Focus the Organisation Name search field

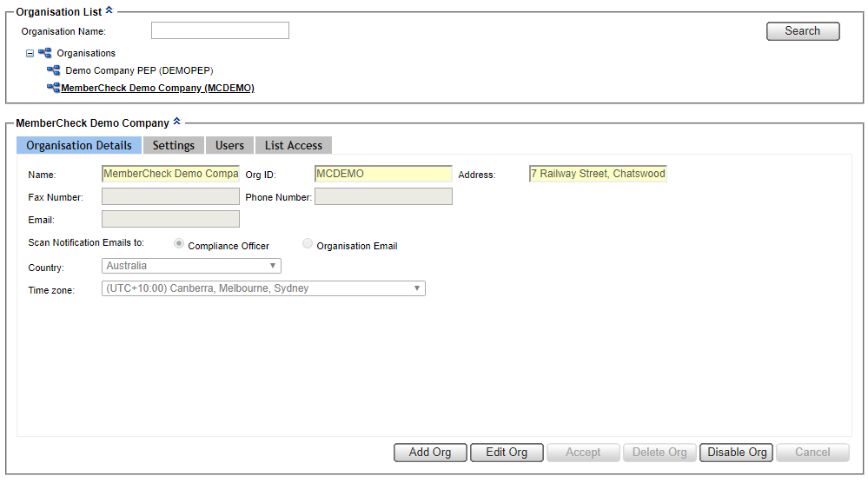pos(221,30)
